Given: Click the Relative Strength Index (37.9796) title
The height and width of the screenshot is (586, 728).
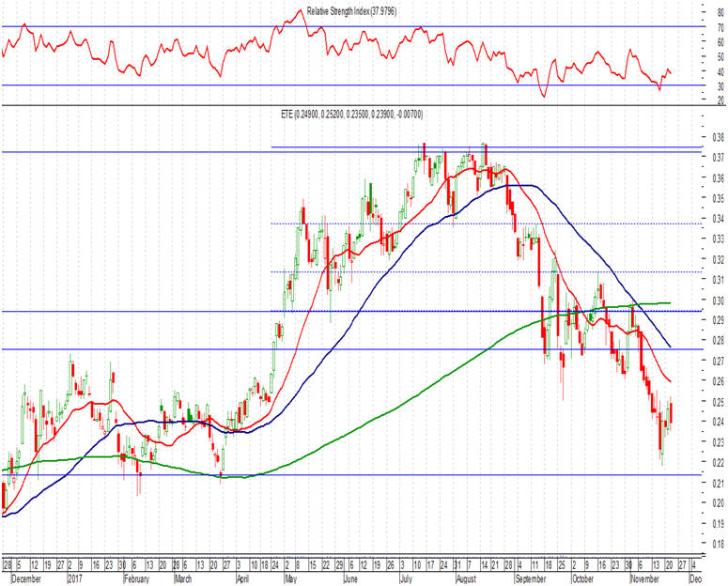Looking at the screenshot, I should [x=351, y=11].
